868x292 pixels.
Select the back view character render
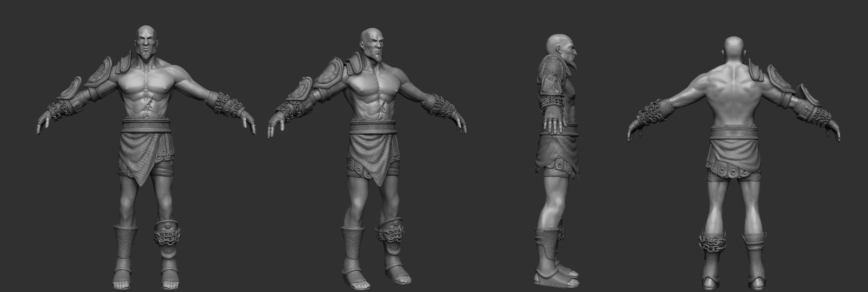734,162
